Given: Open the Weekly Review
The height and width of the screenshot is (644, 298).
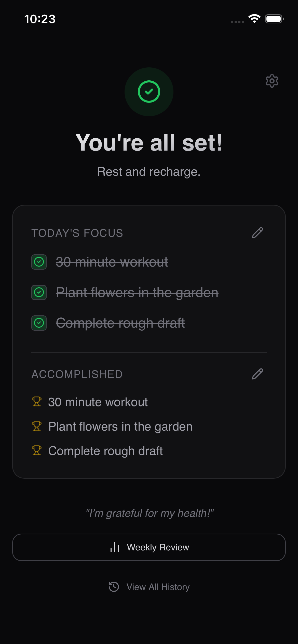Looking at the screenshot, I should [x=149, y=547].
